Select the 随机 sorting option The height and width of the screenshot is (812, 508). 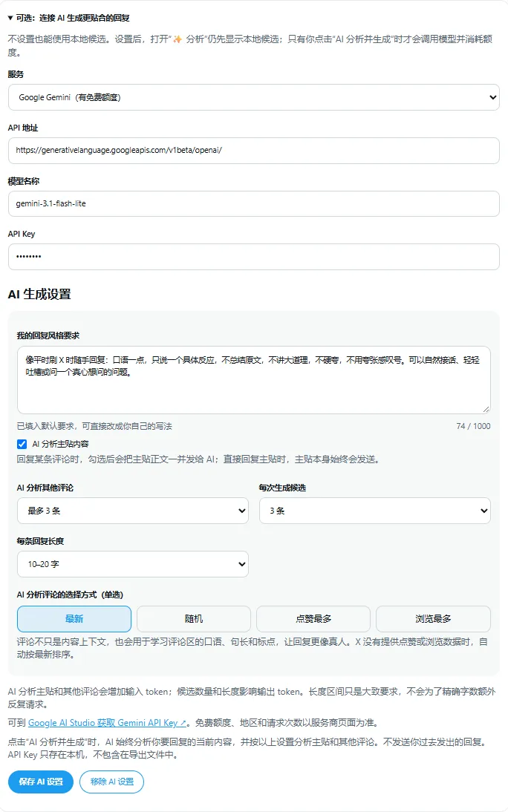pos(194,619)
